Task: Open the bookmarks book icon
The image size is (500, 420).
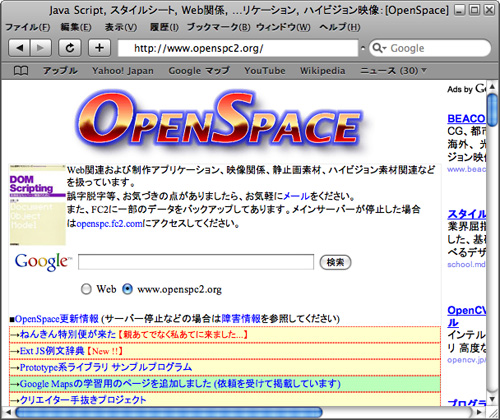Action: 21,71
